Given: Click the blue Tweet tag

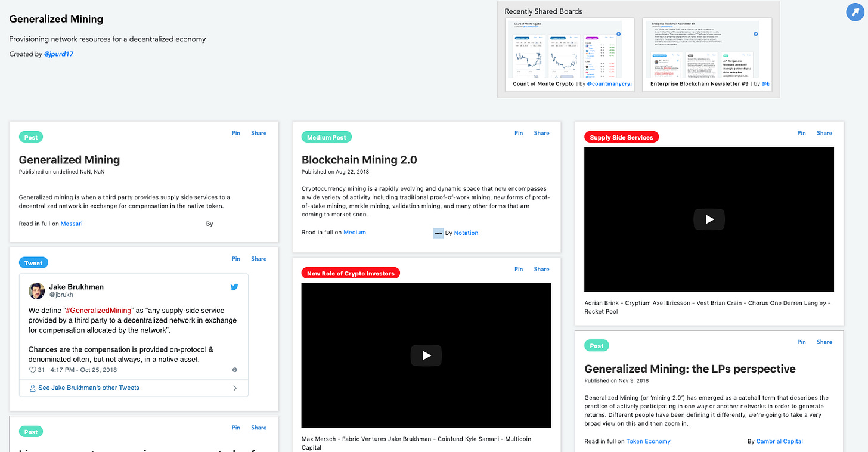Looking at the screenshot, I should 33,263.
